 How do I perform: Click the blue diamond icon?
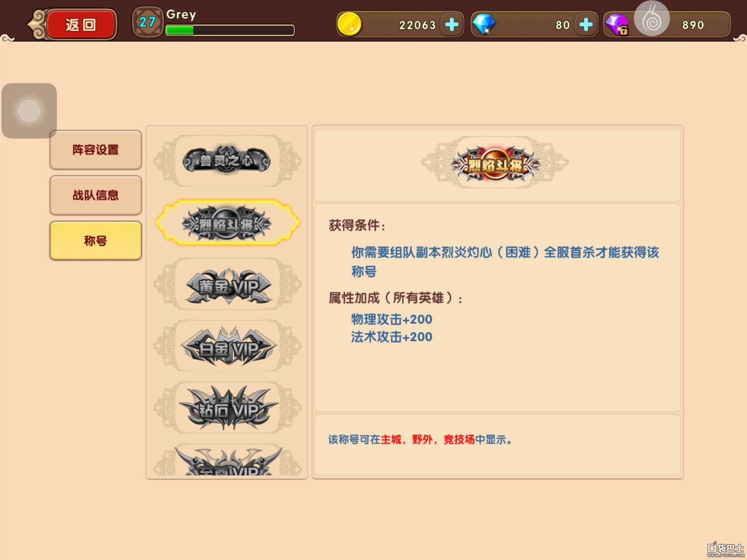click(484, 24)
